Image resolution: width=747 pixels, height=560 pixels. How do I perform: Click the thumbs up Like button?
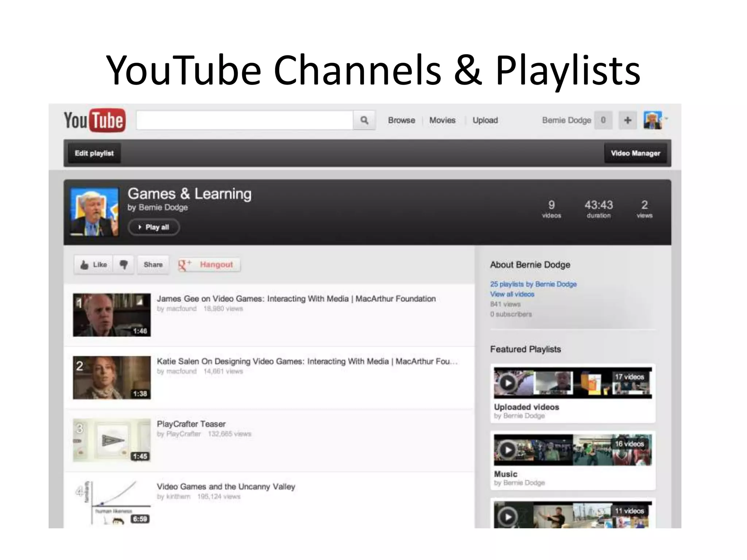click(93, 265)
